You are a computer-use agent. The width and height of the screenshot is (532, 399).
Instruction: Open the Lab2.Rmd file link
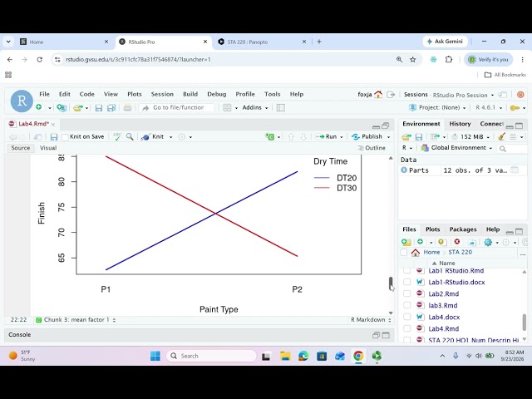pos(443,293)
